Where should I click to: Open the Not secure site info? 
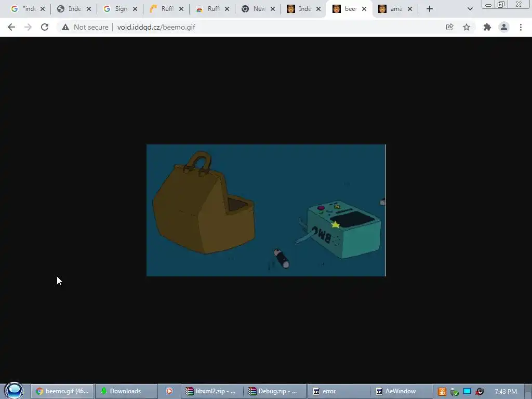coord(85,27)
